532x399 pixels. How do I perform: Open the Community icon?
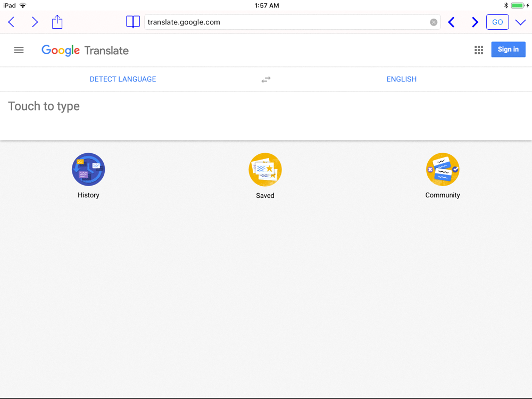tap(443, 169)
